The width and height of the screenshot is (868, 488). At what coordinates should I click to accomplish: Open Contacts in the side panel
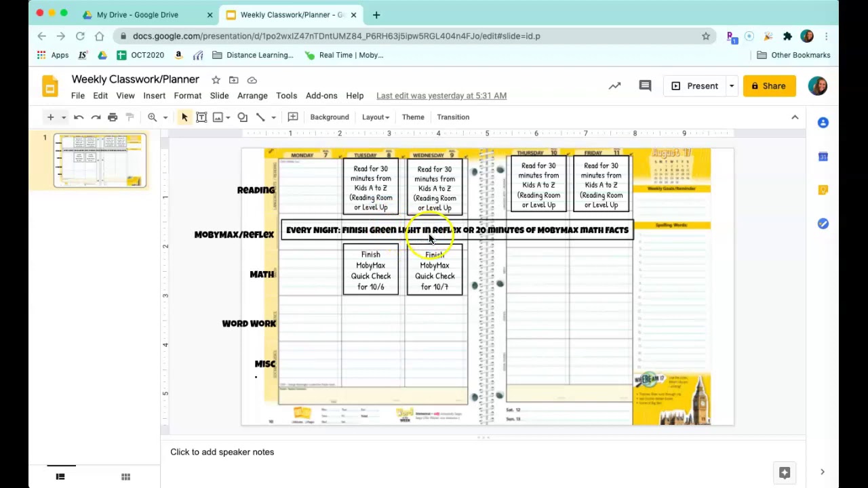[x=823, y=123]
